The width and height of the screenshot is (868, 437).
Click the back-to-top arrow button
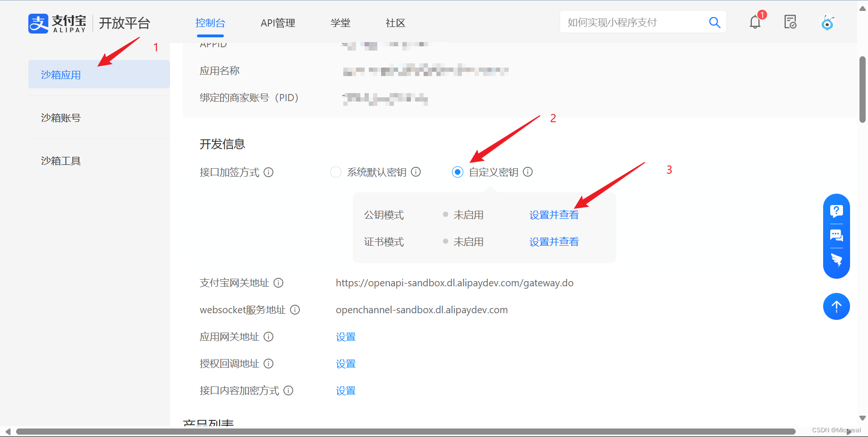(836, 306)
